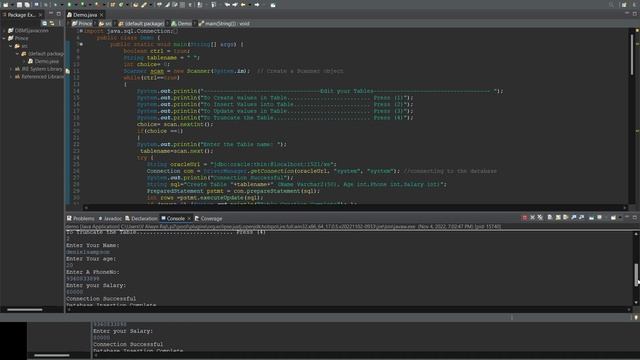Expand the JRE System Library node
Screen dimensions: 640x360
click(x=11, y=69)
